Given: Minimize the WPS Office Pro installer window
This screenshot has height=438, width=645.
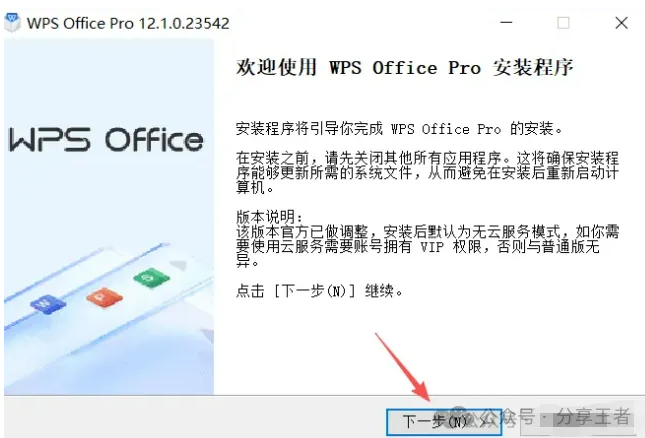Looking at the screenshot, I should point(506,23).
